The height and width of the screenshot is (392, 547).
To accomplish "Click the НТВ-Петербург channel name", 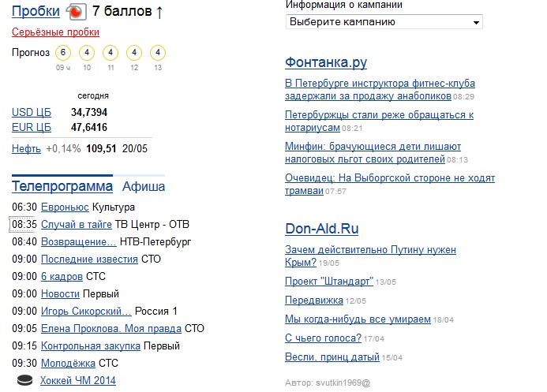I will tap(155, 242).
